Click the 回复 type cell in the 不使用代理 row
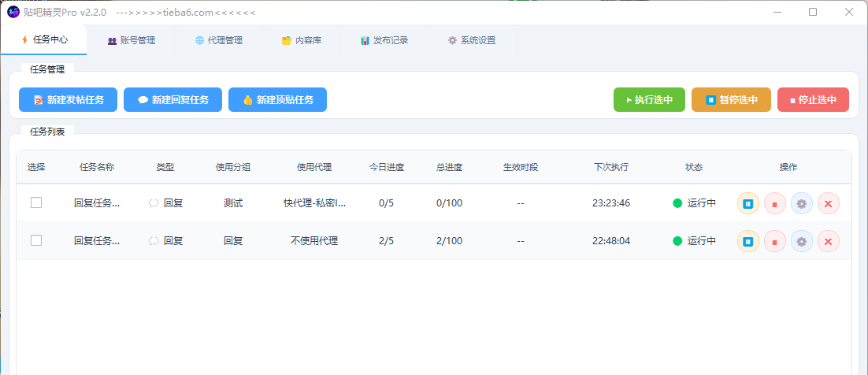 pos(165,241)
